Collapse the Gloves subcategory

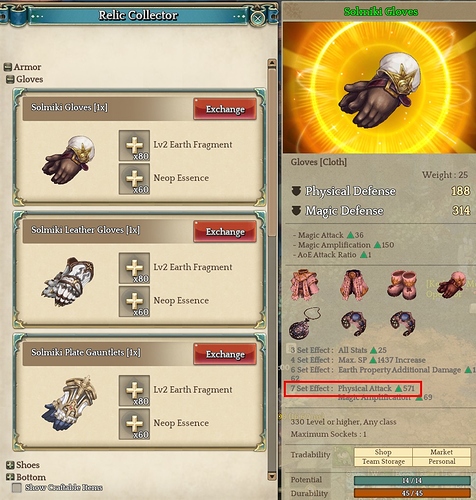point(10,79)
